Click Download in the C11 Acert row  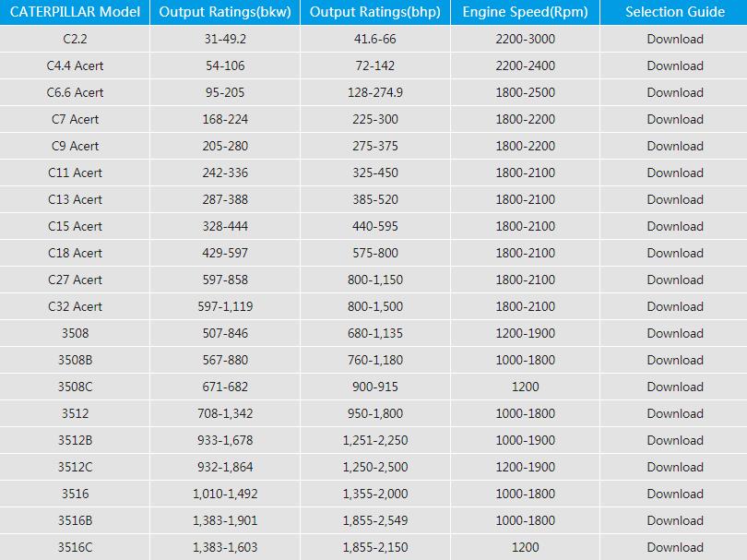[x=674, y=173]
